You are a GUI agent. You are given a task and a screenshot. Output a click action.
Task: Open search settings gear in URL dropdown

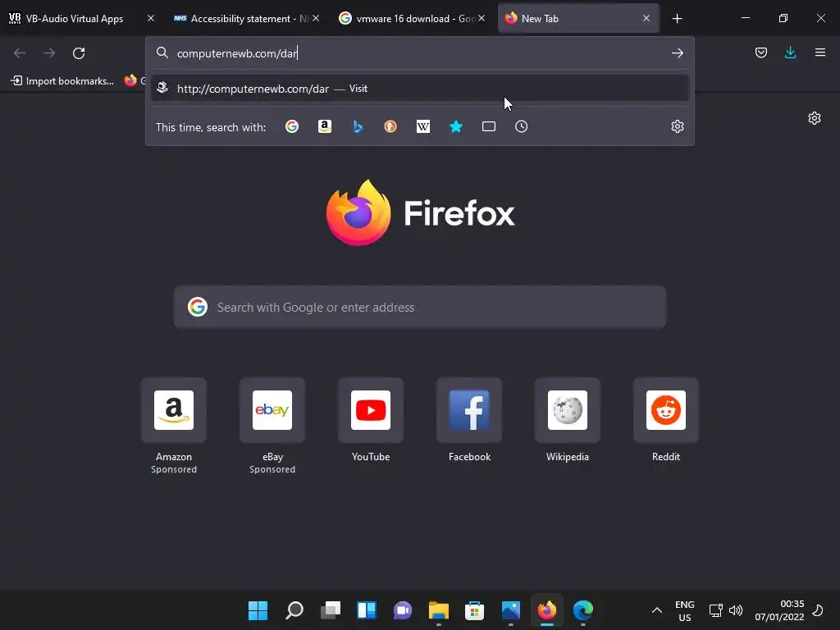tap(677, 126)
